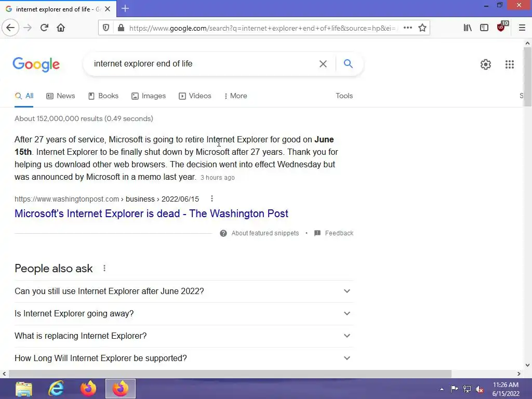Click the scroll down arrow on vertical scrollbar
The image size is (532, 399).
tap(527, 365)
